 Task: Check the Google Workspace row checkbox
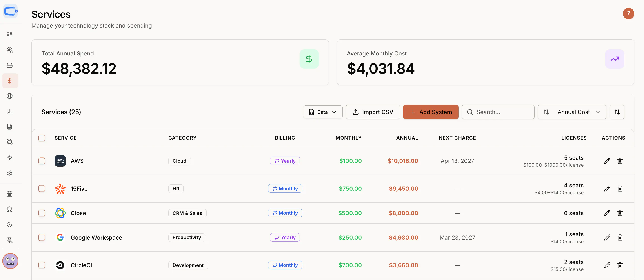42,238
